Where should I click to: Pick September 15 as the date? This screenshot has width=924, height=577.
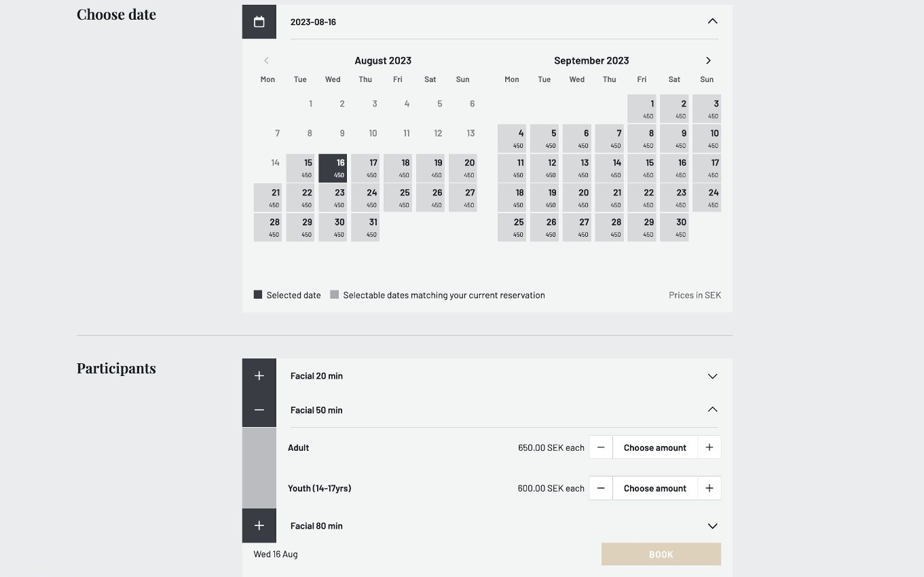642,168
